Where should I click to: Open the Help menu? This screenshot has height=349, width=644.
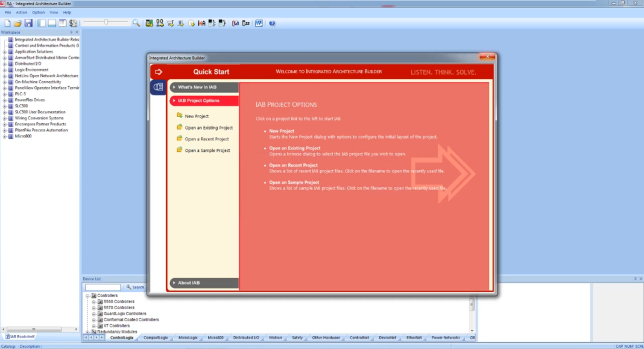coord(67,12)
